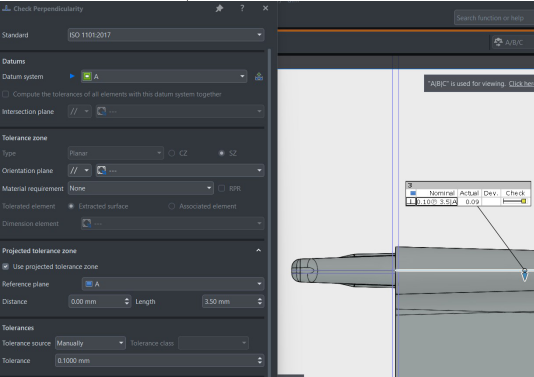The width and height of the screenshot is (534, 377).
Task: Select Extracted surface radio option
Action: 71,206
